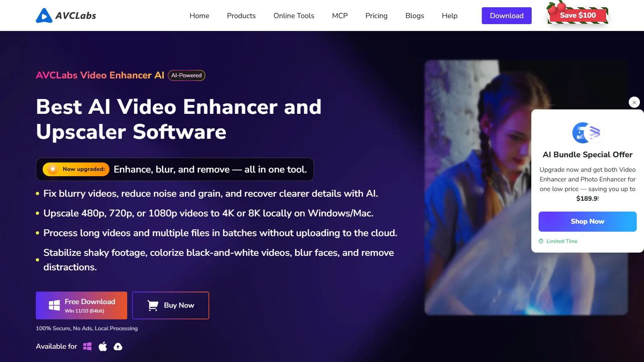644x362 pixels.
Task: Click the Best AI Video Enhancer headline
Action: [x=179, y=119]
